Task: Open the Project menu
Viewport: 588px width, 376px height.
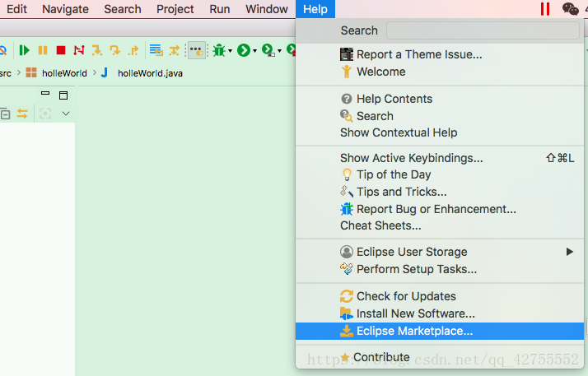Action: click(x=175, y=9)
